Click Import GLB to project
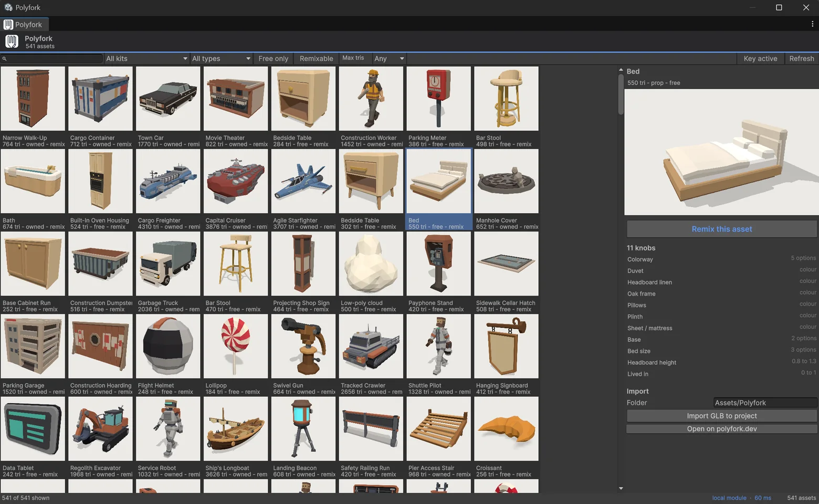 click(722, 416)
